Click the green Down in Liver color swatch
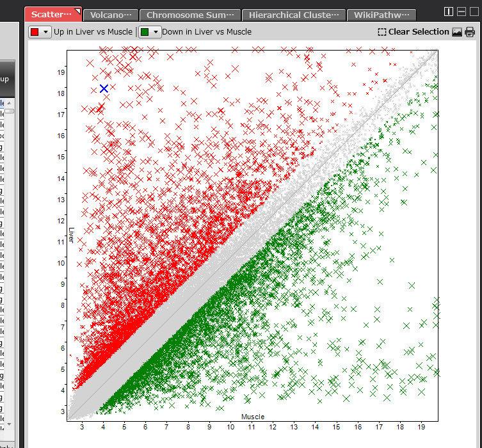Image resolution: width=482 pixels, height=448 pixels. (146, 32)
